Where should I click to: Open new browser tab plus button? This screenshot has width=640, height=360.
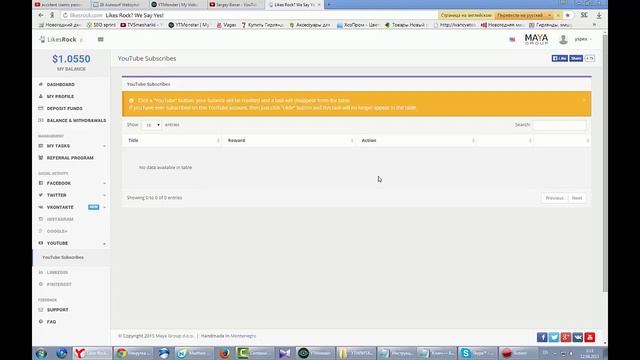click(329, 4)
